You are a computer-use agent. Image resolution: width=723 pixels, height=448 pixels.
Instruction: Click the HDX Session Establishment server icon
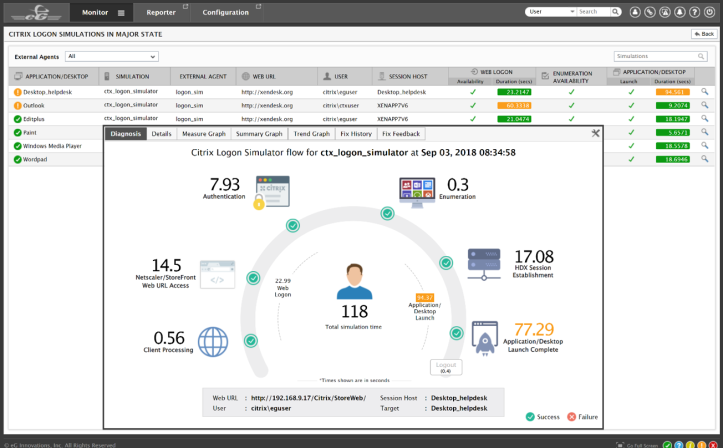484,264
